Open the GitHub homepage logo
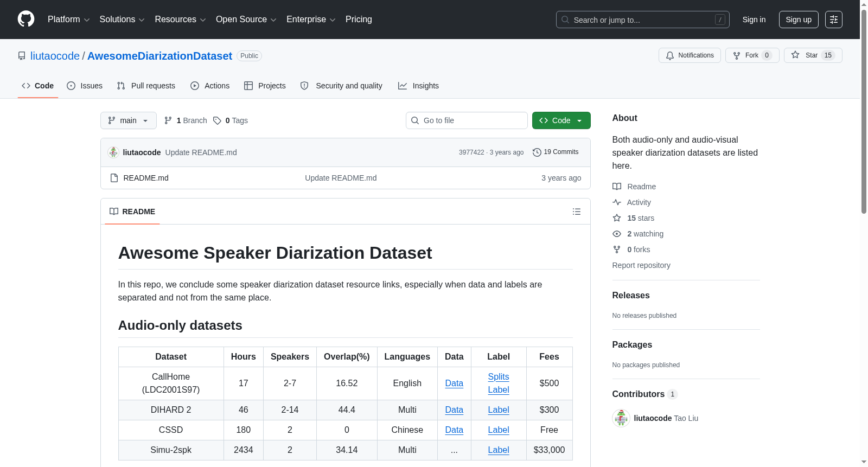 click(26, 19)
